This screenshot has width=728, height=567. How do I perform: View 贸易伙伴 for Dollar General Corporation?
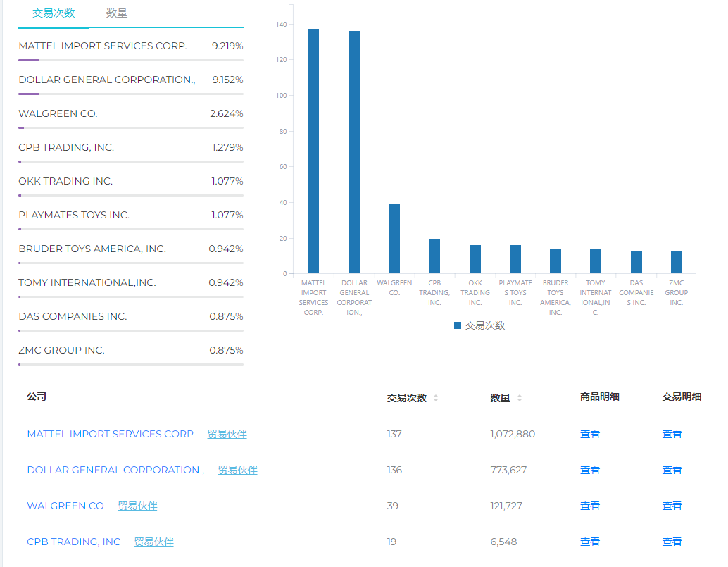[x=237, y=470]
